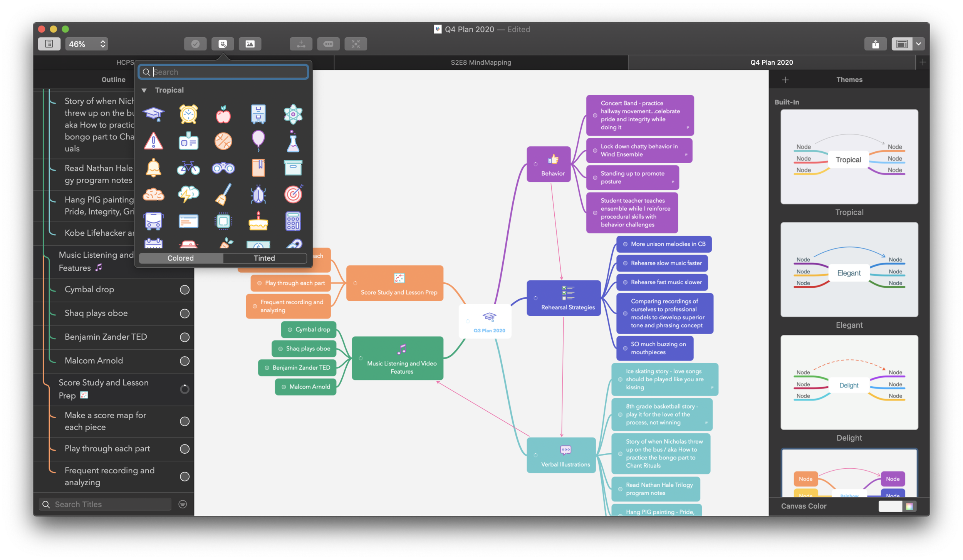Click the zoom level stepper arrows
The height and width of the screenshot is (560, 963).
pyautogui.click(x=102, y=44)
